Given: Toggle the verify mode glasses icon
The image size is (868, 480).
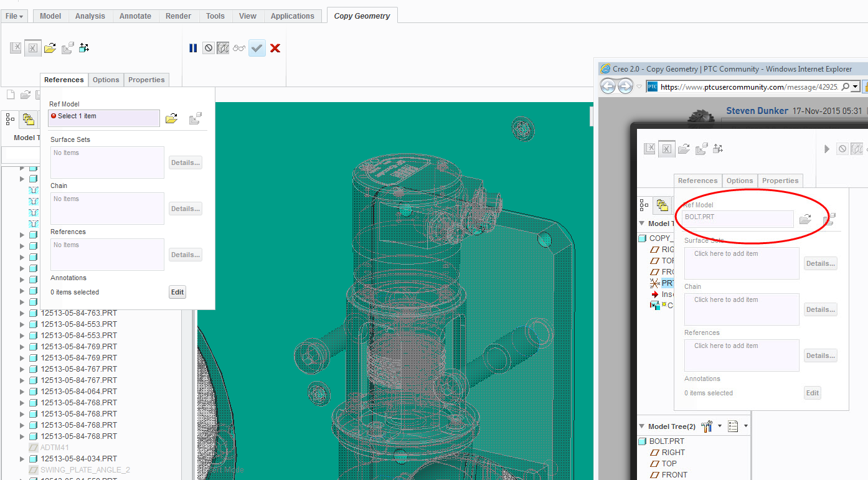Looking at the screenshot, I should pyautogui.click(x=239, y=48).
